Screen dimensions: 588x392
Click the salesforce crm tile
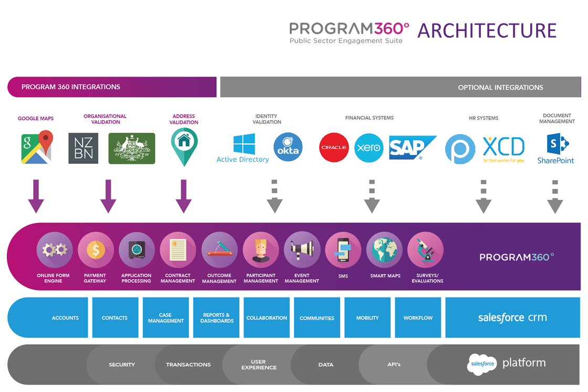512,318
